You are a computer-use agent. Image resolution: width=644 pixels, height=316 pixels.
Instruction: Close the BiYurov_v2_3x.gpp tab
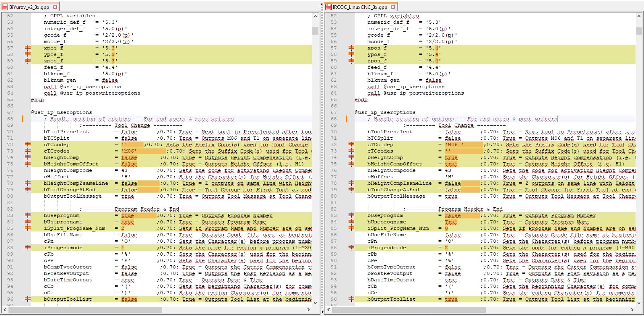(55, 7)
